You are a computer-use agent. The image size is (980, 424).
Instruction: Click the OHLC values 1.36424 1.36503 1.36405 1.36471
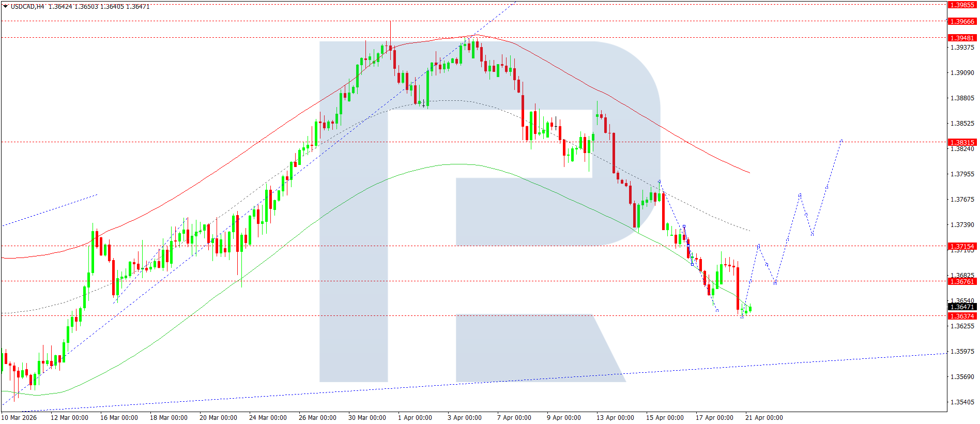(99, 7)
